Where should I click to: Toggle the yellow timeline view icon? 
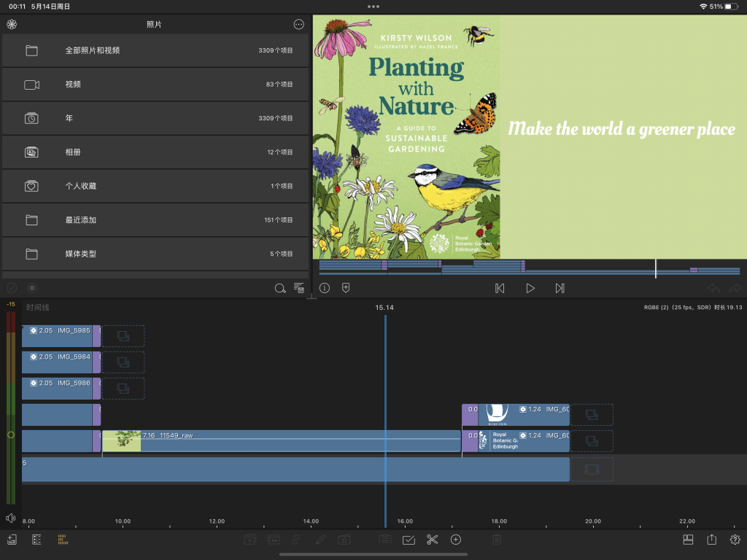coord(63,540)
